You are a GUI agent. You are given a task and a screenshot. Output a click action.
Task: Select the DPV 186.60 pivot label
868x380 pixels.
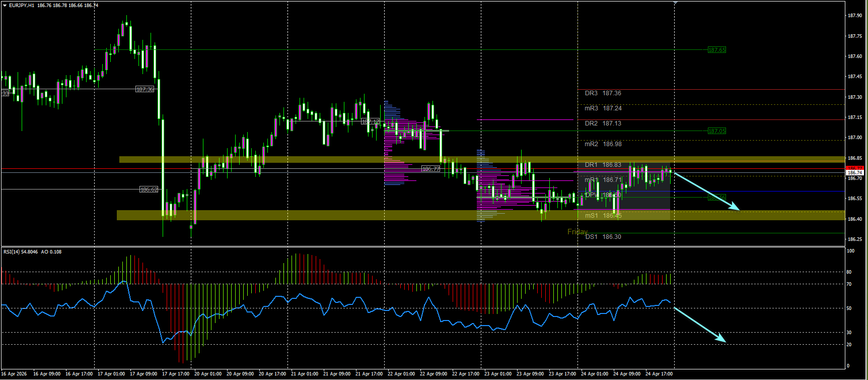(603, 195)
